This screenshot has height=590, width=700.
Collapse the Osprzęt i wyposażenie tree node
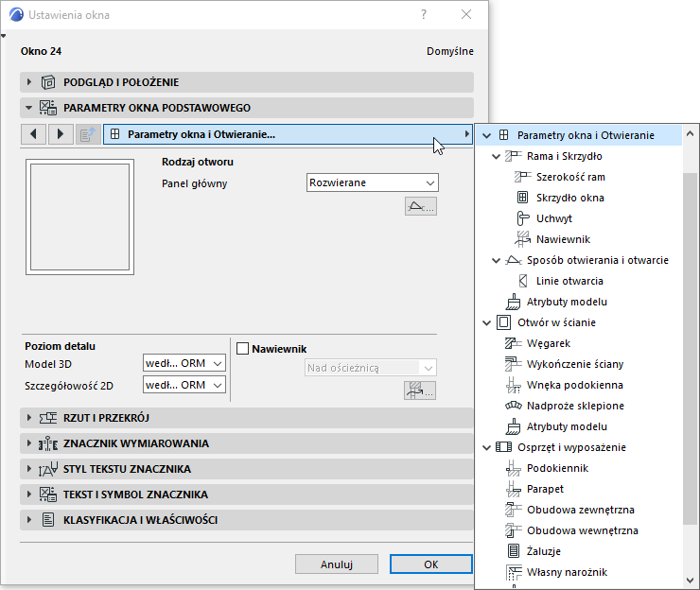(x=486, y=447)
